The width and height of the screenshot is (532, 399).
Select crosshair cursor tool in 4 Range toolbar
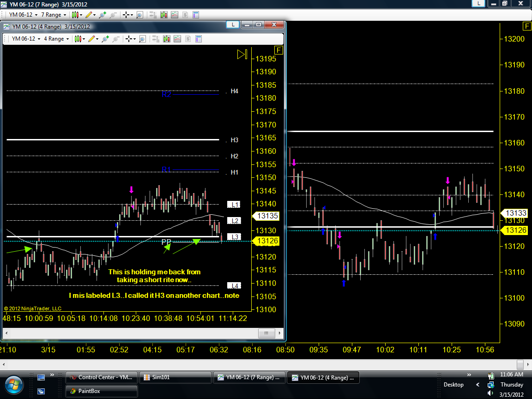pyautogui.click(x=128, y=39)
